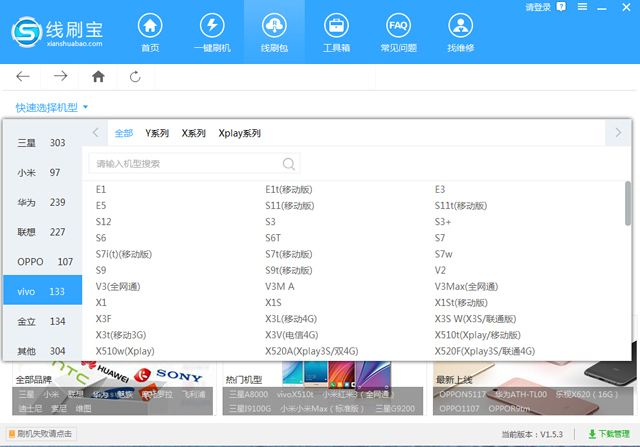The image size is (640, 447).
Task: Choose model S11t(移动版)
Action: [x=461, y=206]
